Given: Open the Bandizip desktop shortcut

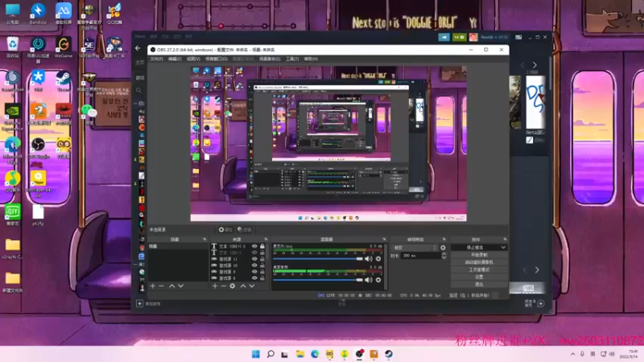Looking at the screenshot, I should click(38, 14).
